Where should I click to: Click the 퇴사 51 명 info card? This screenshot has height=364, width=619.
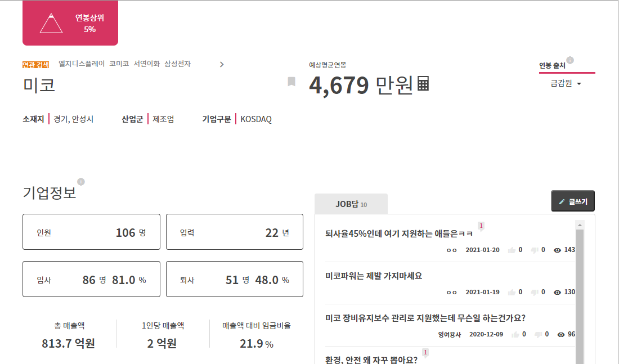tap(235, 279)
